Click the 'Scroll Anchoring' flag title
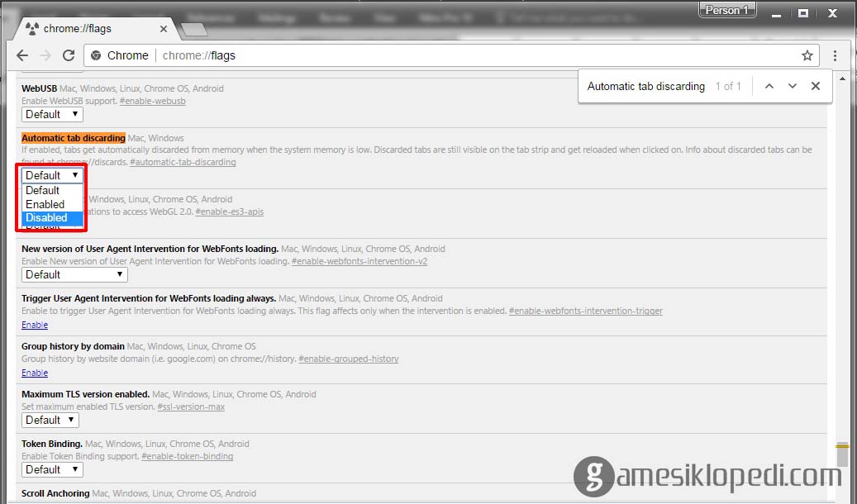 (55, 493)
